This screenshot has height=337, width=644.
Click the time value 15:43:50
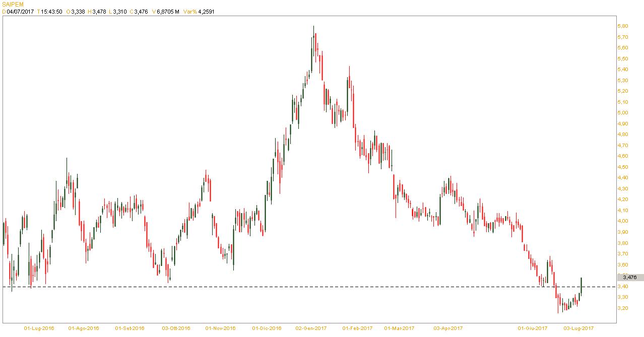51,12
